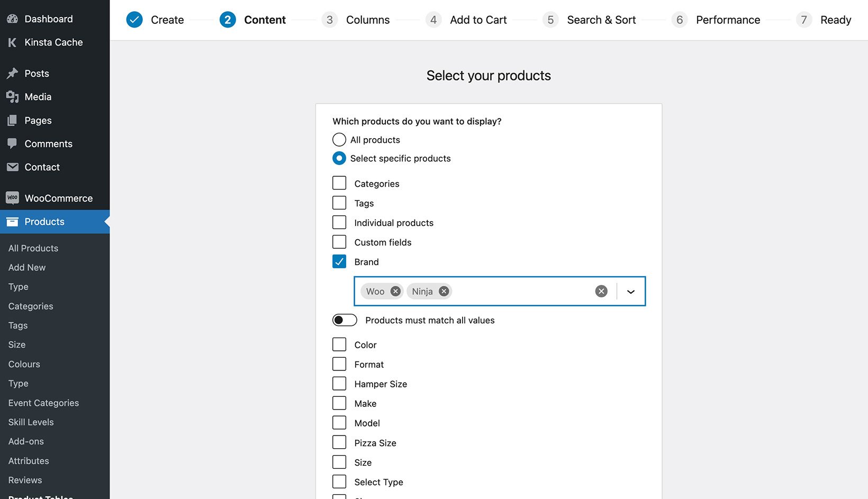Click the Contact envelope icon
868x499 pixels.
(13, 167)
